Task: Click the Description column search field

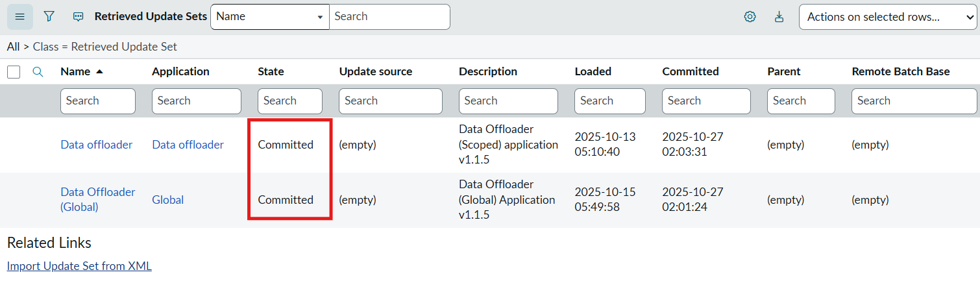Action: click(508, 101)
